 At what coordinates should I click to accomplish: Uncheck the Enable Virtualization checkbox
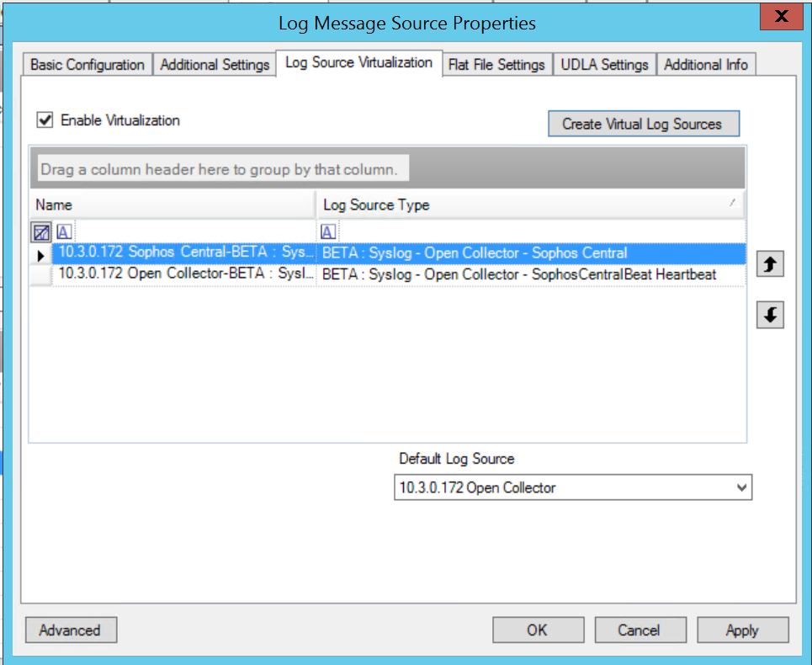(45, 120)
